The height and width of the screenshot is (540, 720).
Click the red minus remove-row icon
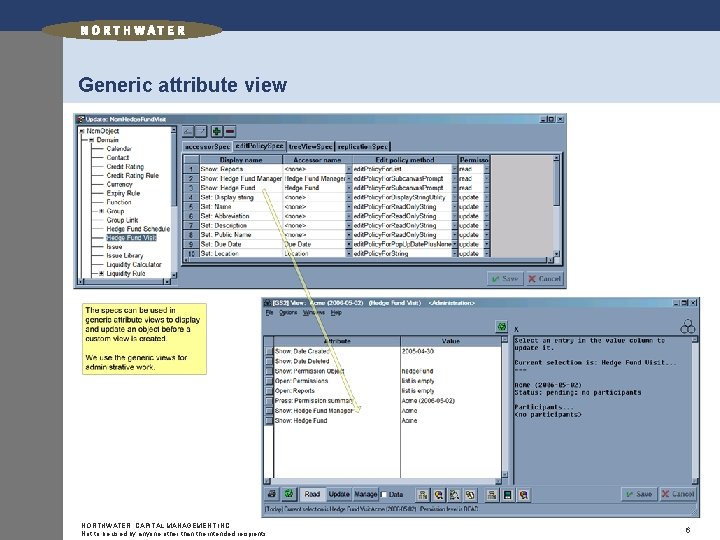(x=230, y=131)
